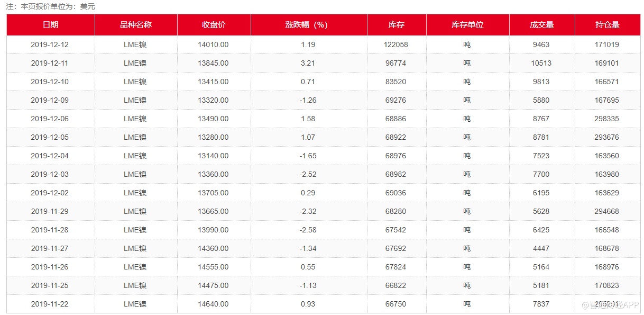The image size is (644, 315).
Task: Click the 品种名称 column header
Action: (136, 25)
